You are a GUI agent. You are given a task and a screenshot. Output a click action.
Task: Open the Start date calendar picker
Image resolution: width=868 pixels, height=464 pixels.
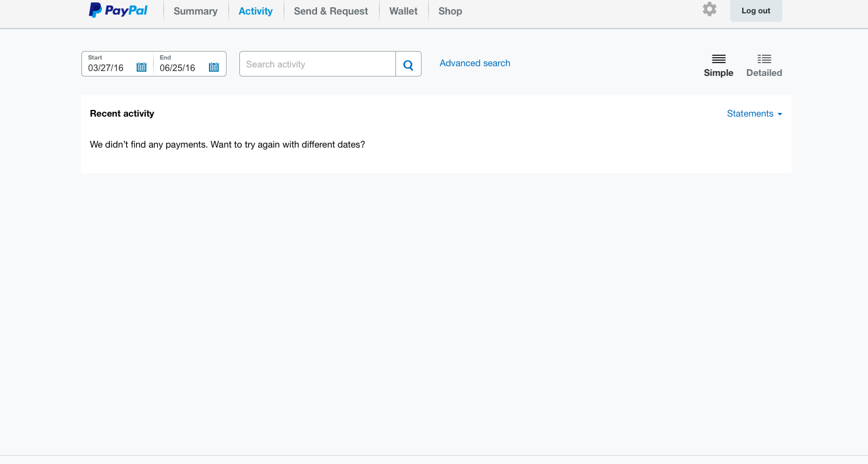[x=142, y=67]
